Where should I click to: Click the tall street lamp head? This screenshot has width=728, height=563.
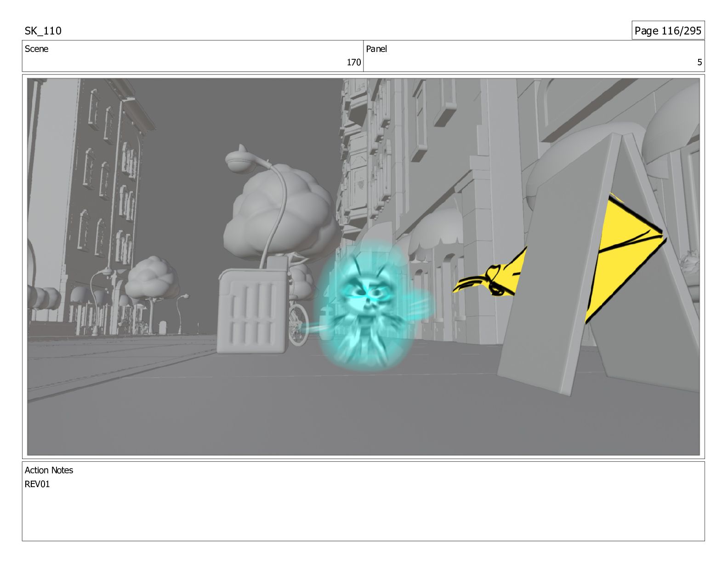coord(240,160)
